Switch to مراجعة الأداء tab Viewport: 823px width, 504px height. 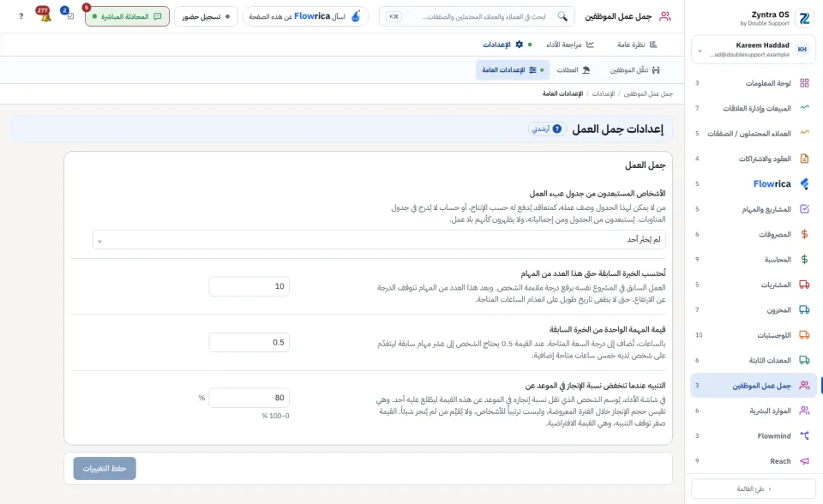pos(569,45)
